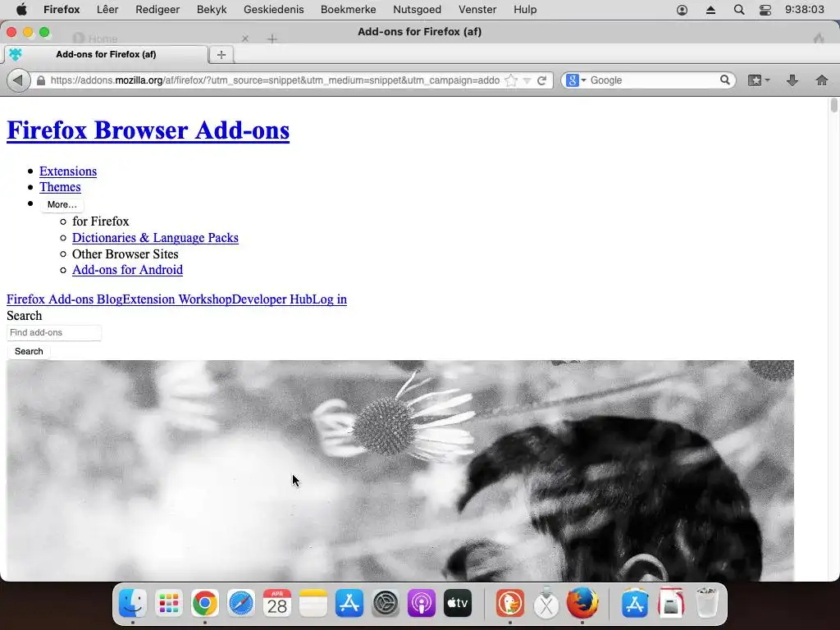This screenshot has height=630, width=840.
Task: Open the Geskiedenis menu
Action: tap(274, 10)
